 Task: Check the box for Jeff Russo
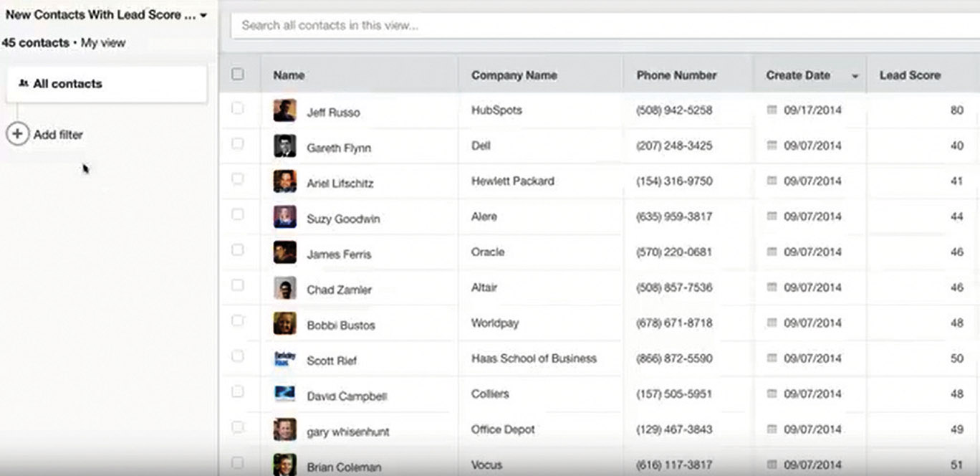[x=238, y=108]
